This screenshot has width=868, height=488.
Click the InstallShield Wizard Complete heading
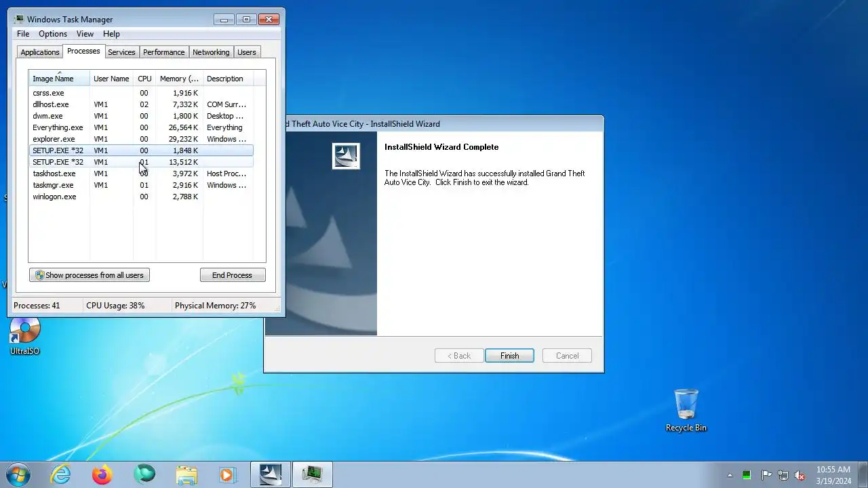[441, 147]
